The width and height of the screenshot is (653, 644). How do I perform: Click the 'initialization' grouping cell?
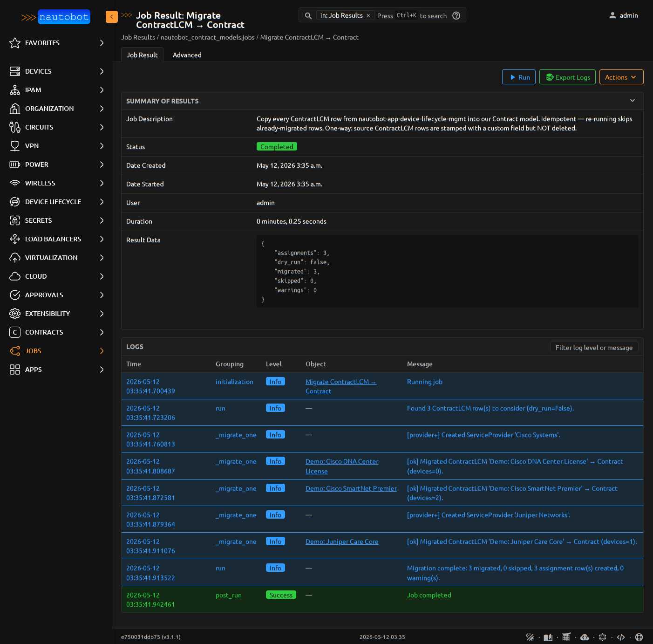click(x=234, y=382)
